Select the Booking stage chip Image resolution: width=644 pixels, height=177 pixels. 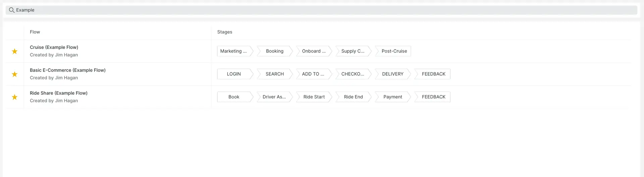coord(274,51)
